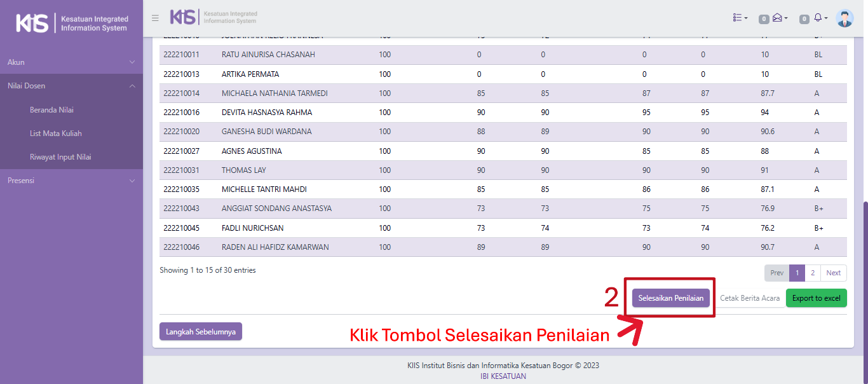The width and height of the screenshot is (868, 384).
Task: Click Cetak Berita Acara button
Action: tap(749, 298)
